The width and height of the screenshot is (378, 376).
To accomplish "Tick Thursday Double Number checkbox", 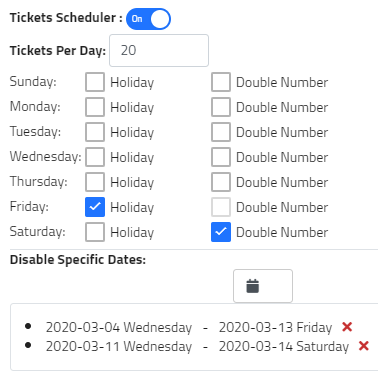I will pyautogui.click(x=221, y=182).
